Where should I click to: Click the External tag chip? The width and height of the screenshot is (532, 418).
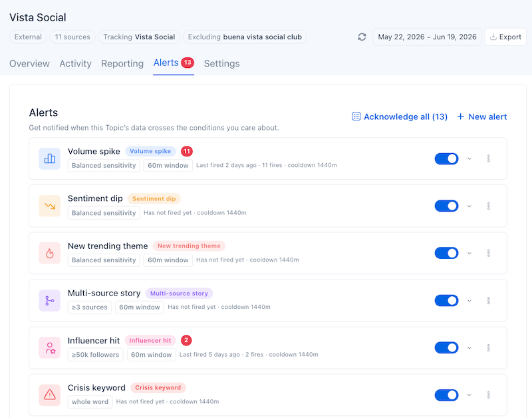click(x=28, y=37)
